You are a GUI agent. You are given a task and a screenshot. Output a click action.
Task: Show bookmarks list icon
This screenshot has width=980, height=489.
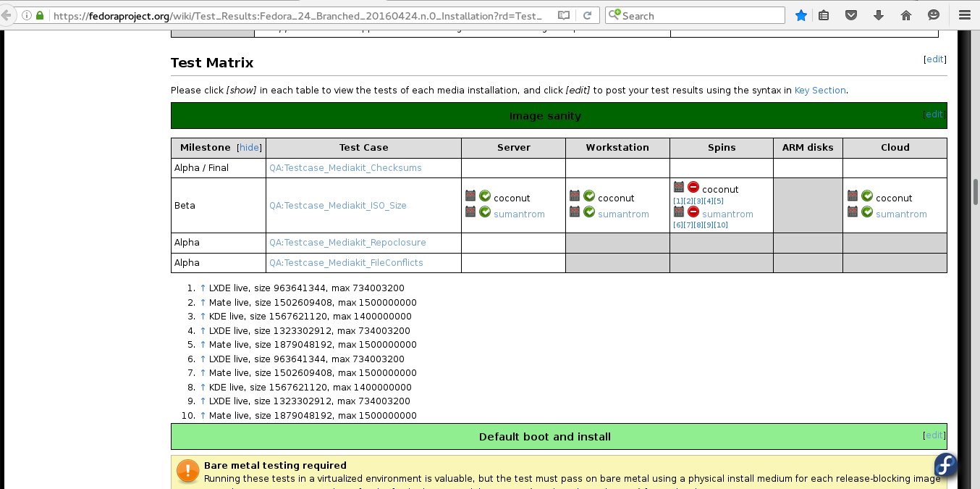(824, 15)
